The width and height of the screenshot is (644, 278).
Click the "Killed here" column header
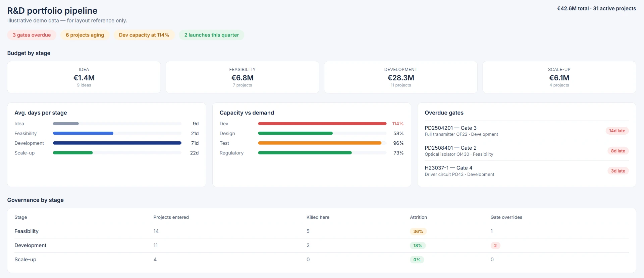318,217
